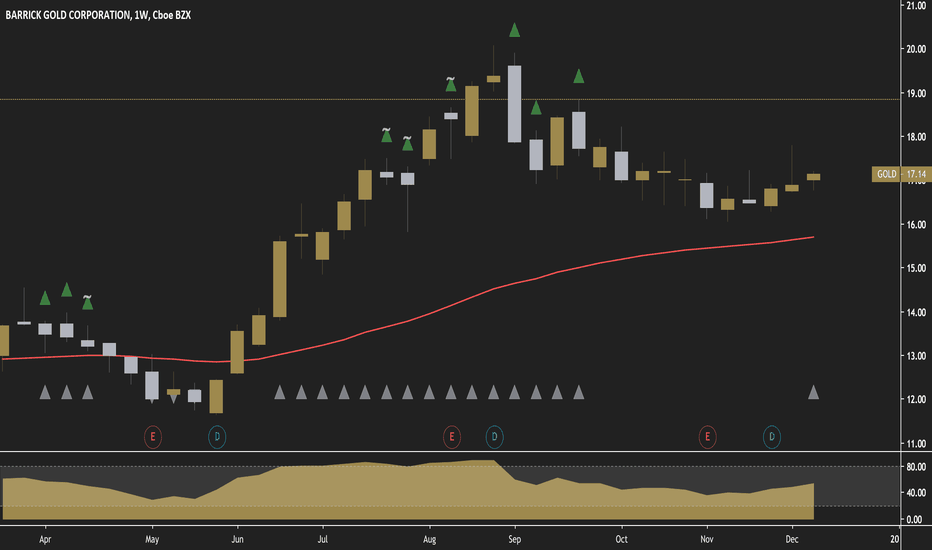The image size is (932, 550).
Task: Click the Aug label on time axis
Action: point(429,540)
